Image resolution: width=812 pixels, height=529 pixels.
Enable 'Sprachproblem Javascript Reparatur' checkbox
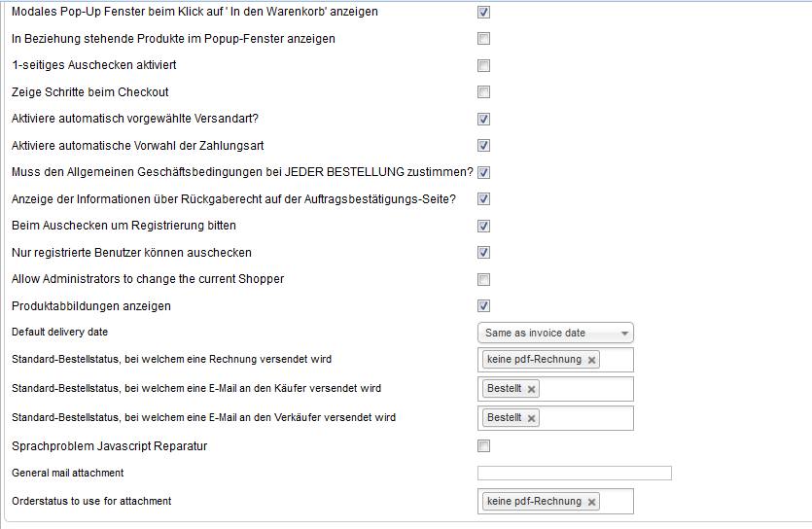(x=483, y=446)
